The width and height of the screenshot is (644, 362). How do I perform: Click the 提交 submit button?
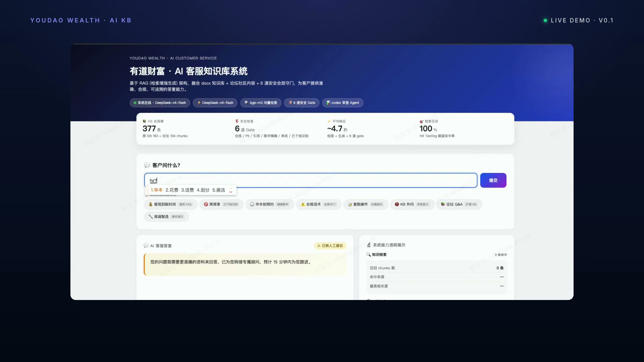(493, 180)
